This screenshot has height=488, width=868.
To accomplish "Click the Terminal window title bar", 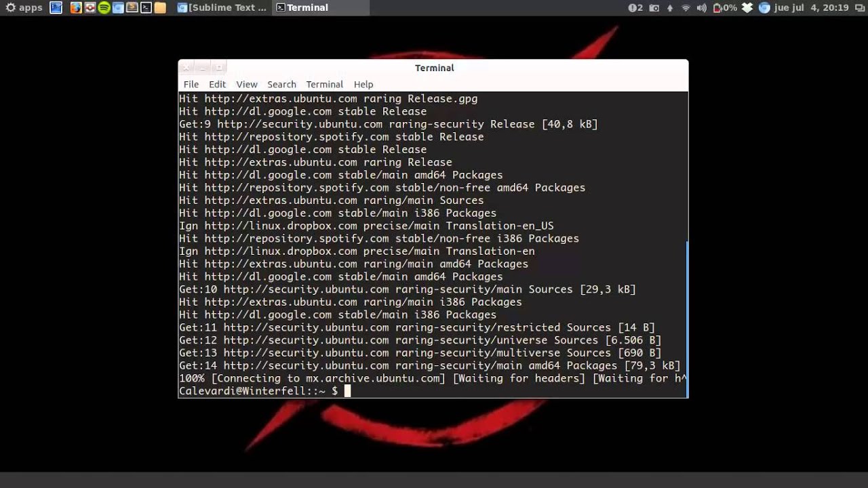I will pos(434,68).
